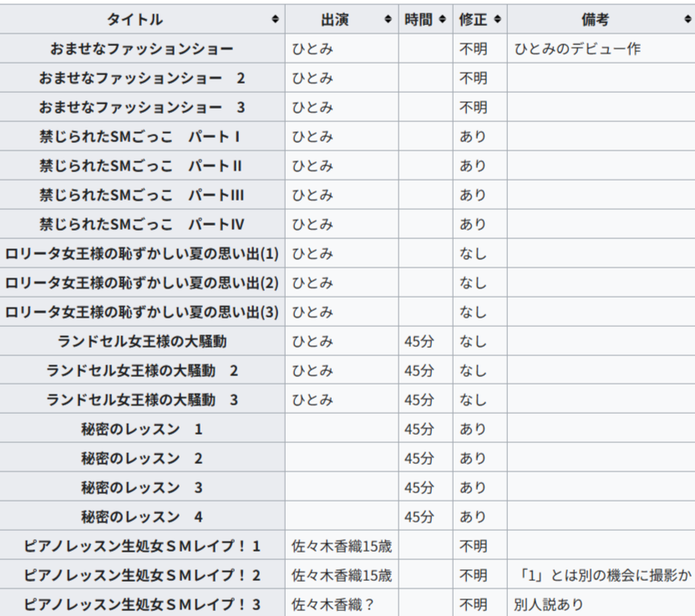Click the empty 出演 cell for 秘密のレッスン 1
Image resolution: width=695 pixels, height=616 pixels.
point(342,429)
